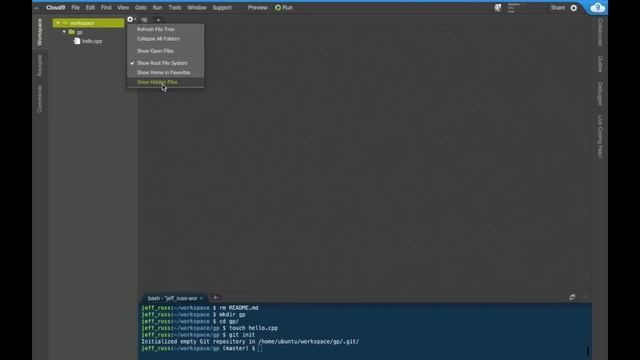Click the collapse folders icon beside gear
Viewport: 640px width, 360px height.
tap(144, 20)
